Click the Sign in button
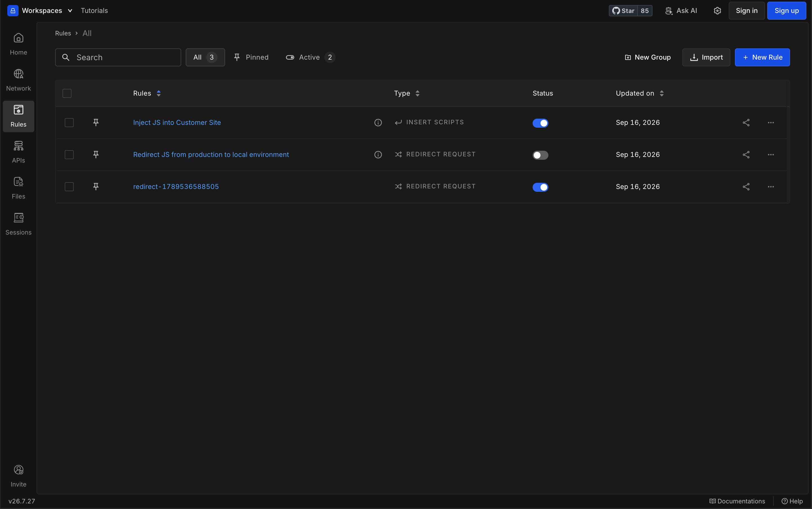Screen dimensions: 812x509 (746, 11)
